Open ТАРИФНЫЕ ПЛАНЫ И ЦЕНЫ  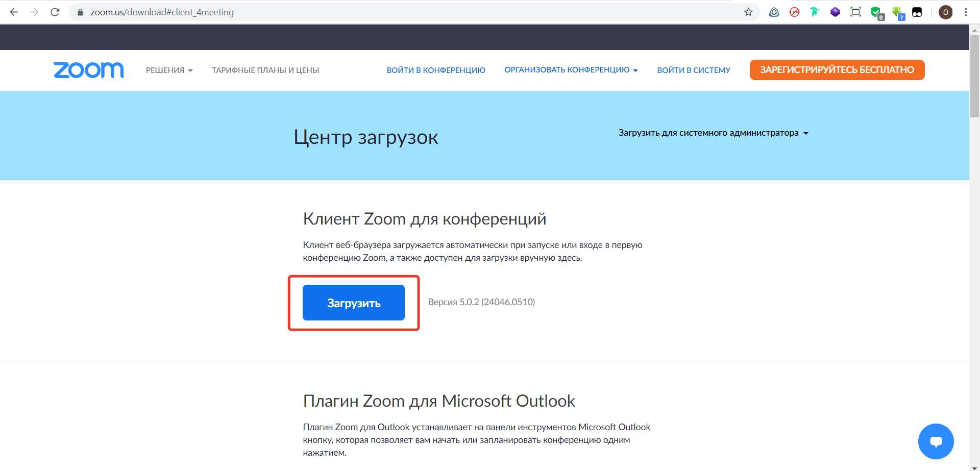point(265,70)
